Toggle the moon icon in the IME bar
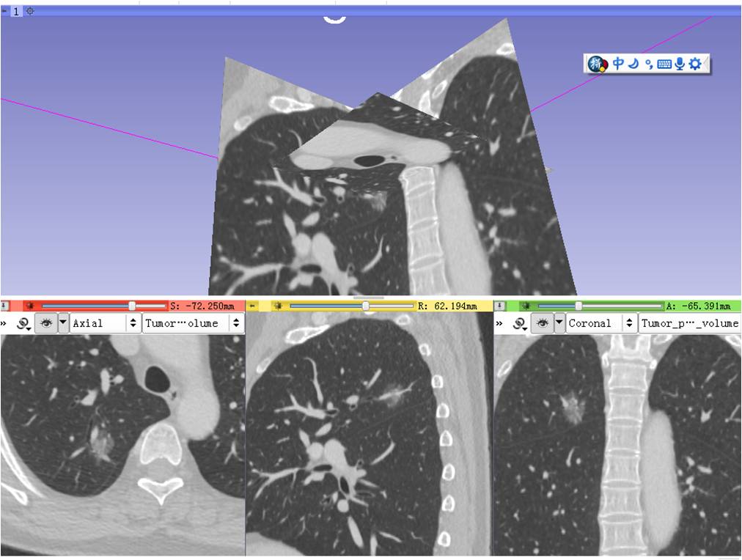The width and height of the screenshot is (742, 560). tap(633, 65)
